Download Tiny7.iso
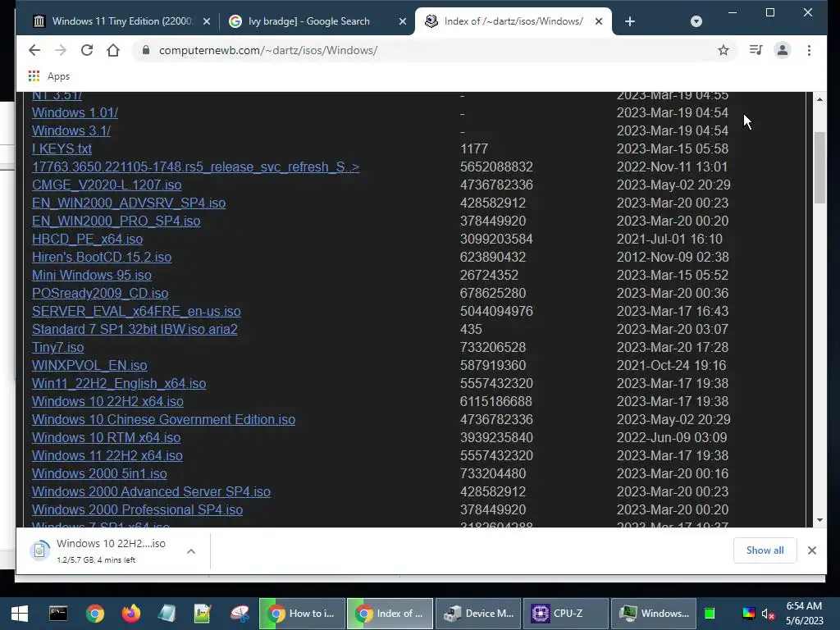The height and width of the screenshot is (630, 840). tap(58, 348)
